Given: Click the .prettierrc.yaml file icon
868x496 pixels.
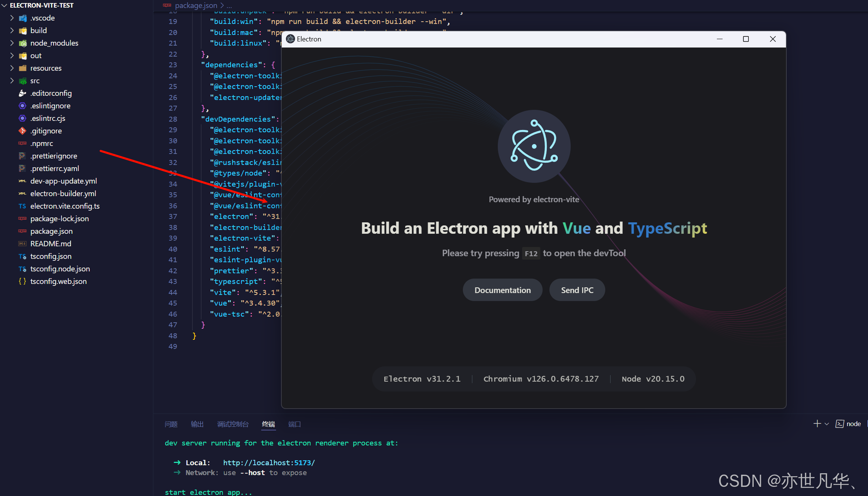Looking at the screenshot, I should click(22, 168).
